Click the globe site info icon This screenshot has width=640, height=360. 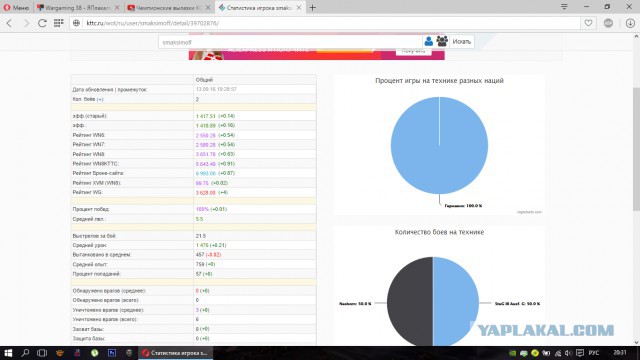point(76,23)
